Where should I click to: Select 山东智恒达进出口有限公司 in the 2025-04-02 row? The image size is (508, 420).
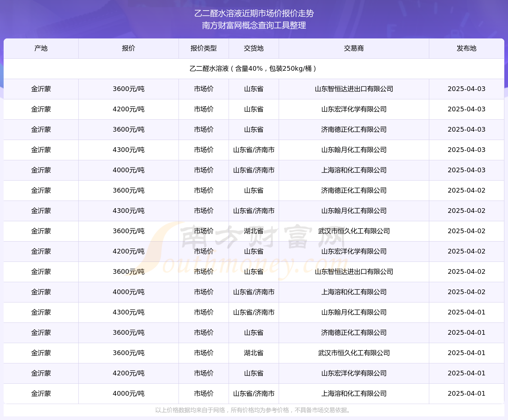(354, 272)
